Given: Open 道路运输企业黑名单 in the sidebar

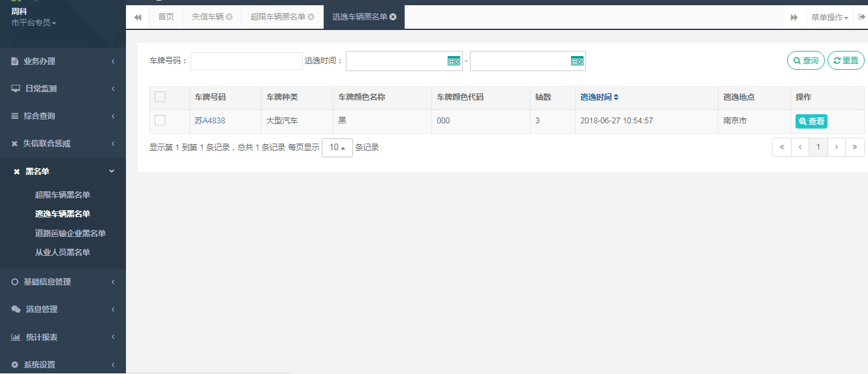Looking at the screenshot, I should click(x=70, y=234).
